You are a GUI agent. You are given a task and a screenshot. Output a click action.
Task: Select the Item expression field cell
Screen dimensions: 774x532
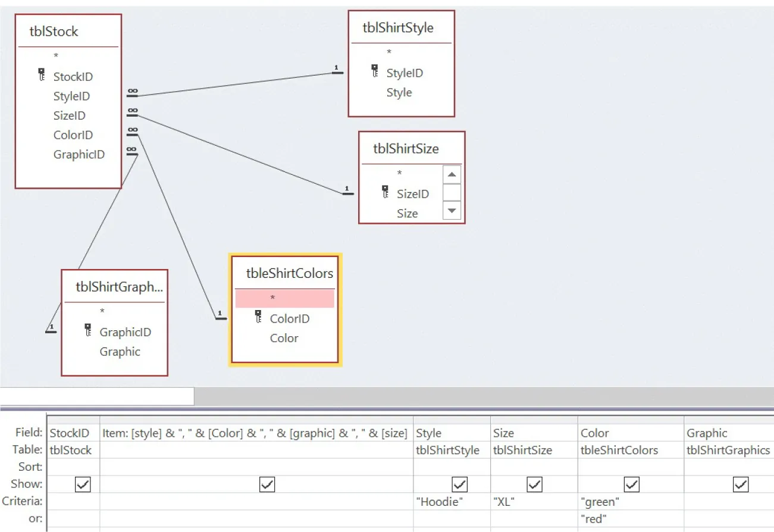click(x=256, y=433)
